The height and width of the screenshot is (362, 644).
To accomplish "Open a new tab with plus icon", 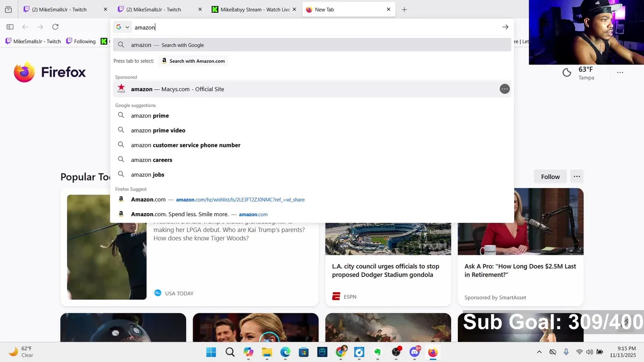I will pos(404,10).
